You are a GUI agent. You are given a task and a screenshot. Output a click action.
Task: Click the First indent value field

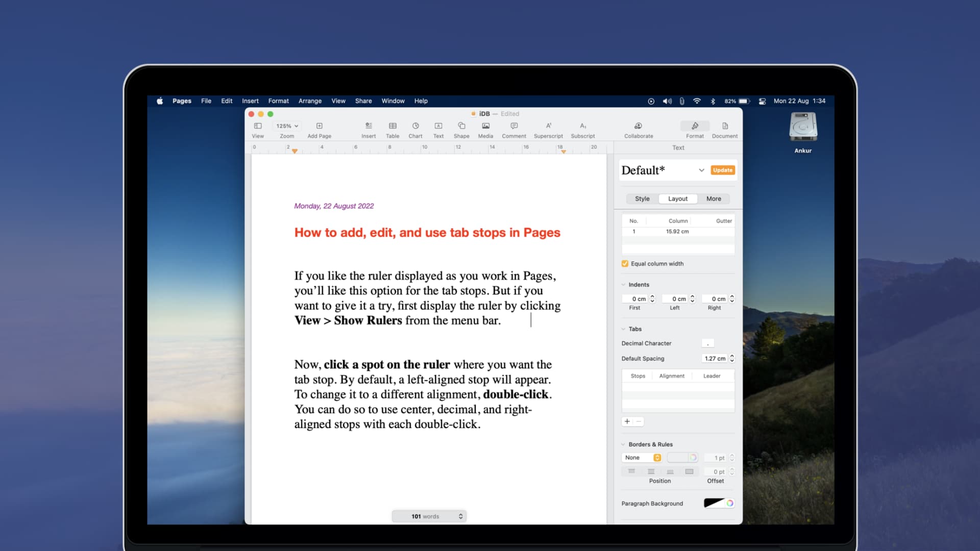(x=635, y=299)
